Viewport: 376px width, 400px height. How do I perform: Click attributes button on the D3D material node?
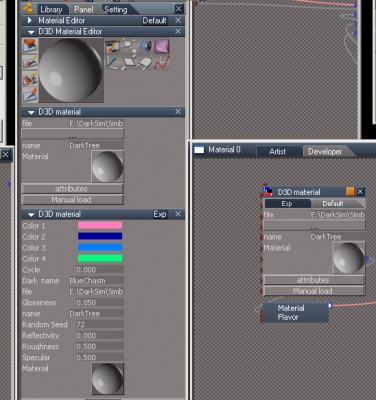coord(314,280)
